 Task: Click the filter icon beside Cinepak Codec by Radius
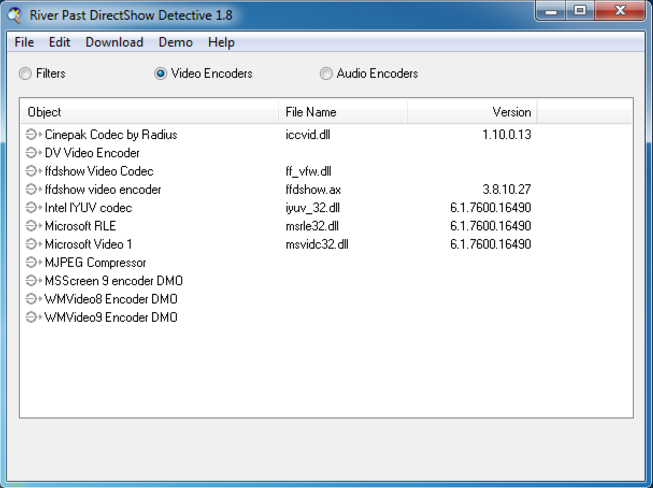tap(34, 134)
